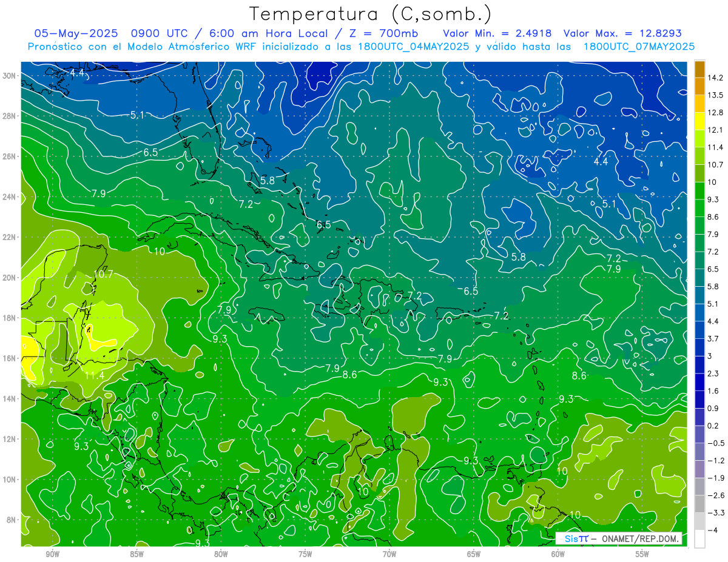This screenshot has height=562, width=728.
Task: Click the title "Temperatura (C,somb.)"
Action: [x=371, y=13]
